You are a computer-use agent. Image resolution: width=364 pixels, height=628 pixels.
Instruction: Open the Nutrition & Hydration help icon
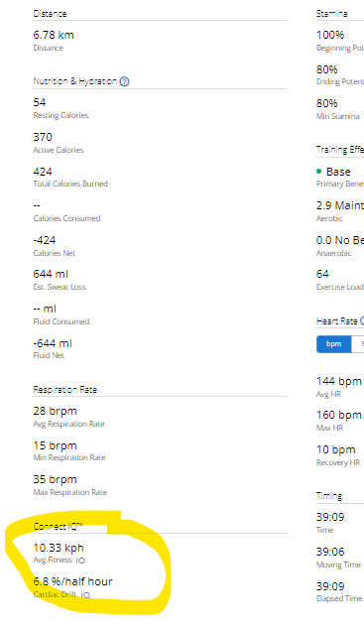pyautogui.click(x=125, y=81)
